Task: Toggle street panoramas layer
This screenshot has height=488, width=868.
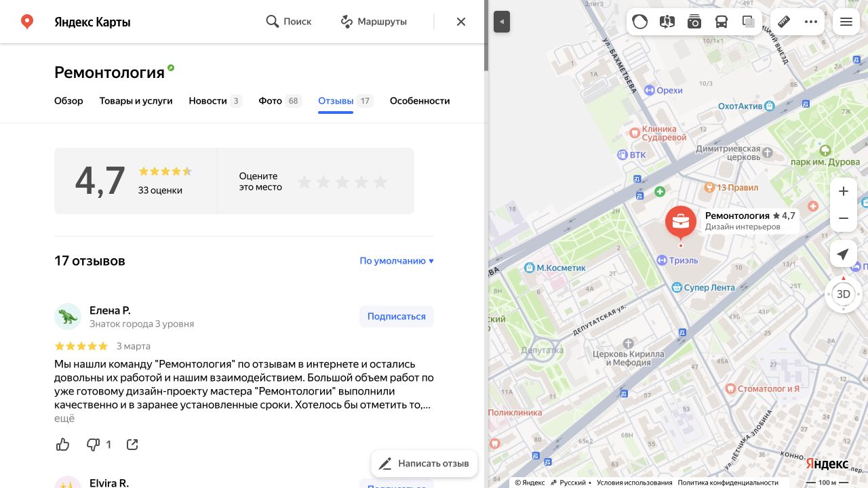Action: 667,22
